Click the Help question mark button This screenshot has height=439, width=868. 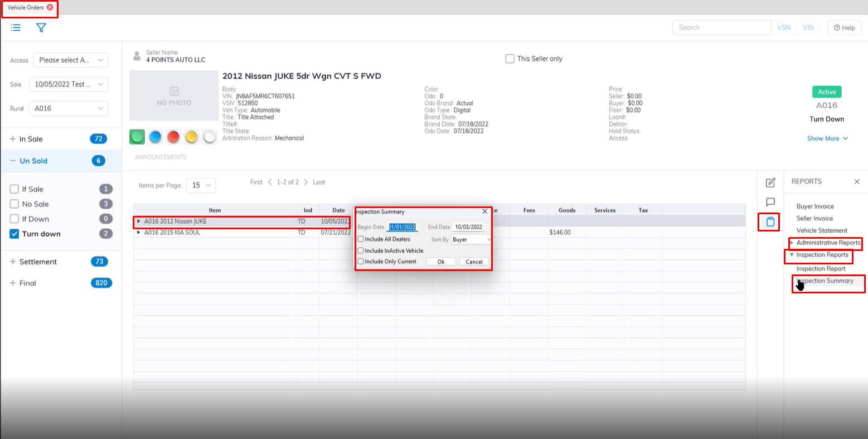tap(844, 27)
